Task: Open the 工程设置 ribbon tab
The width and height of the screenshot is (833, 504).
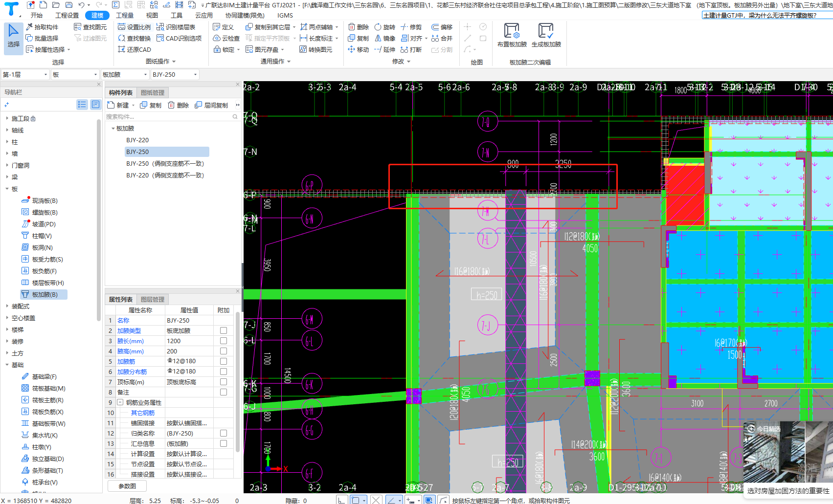Action: coord(67,15)
